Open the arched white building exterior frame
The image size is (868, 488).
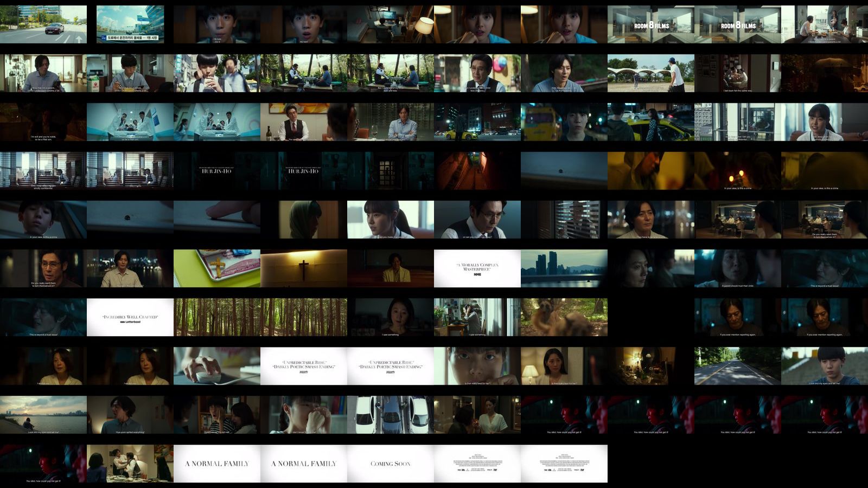651,73
